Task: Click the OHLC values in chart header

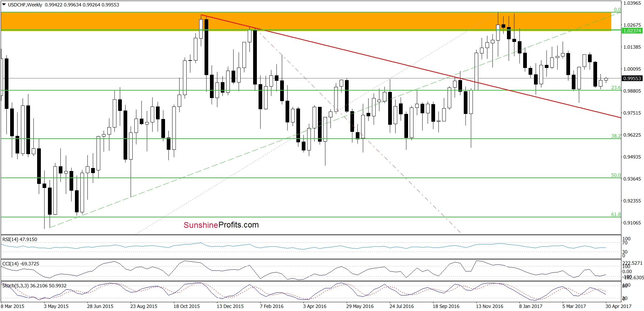Action: coord(82,5)
